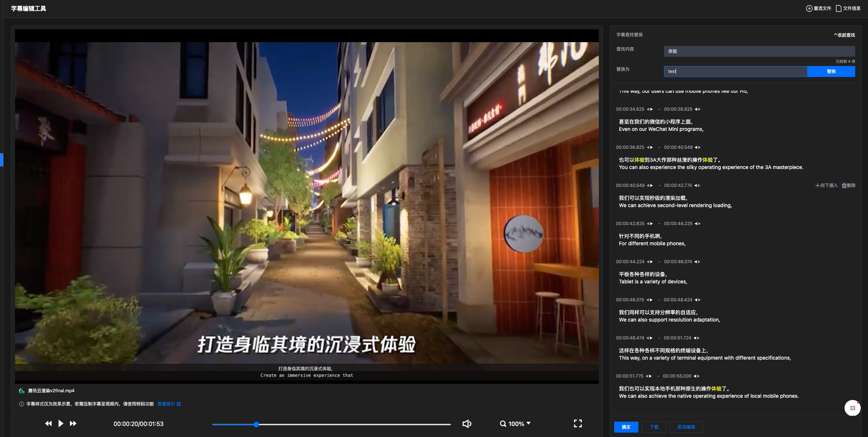This screenshot has width=868, height=437.
Task: Click the rewind playback icon
Action: 48,423
